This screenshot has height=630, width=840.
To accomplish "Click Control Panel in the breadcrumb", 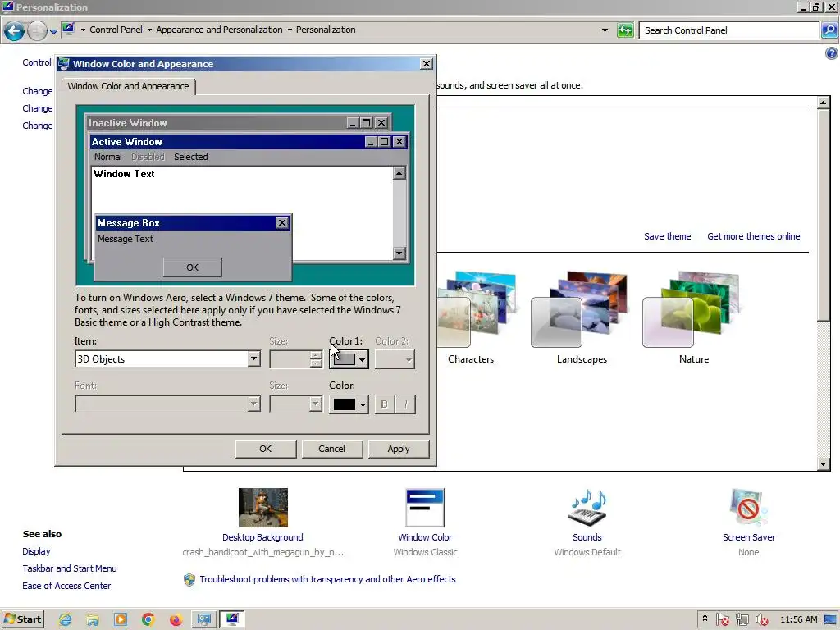I will [116, 30].
